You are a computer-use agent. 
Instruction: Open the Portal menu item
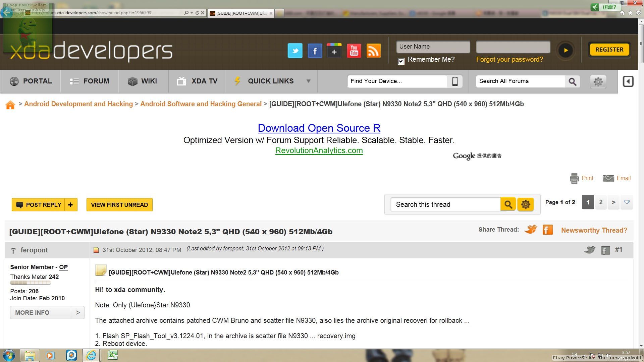point(31,81)
